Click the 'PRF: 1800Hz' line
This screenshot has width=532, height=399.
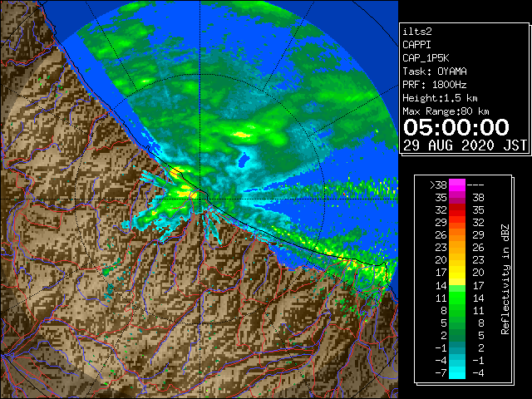click(435, 85)
